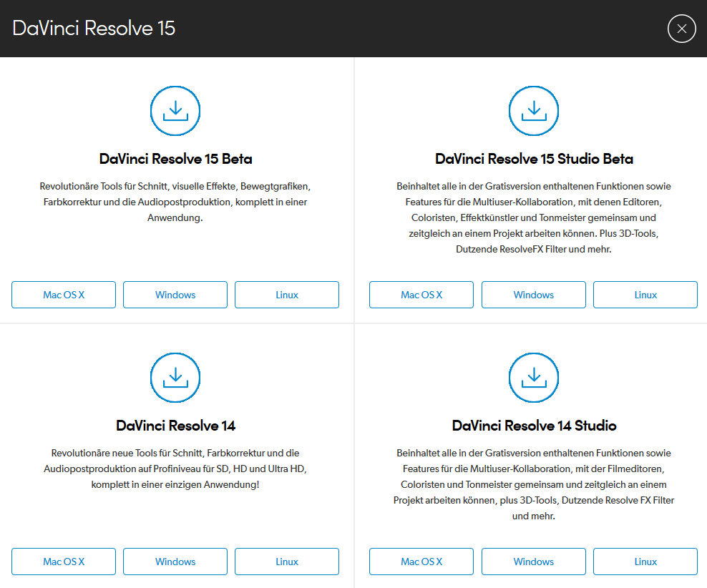Viewport: 707px width, 588px height.
Task: Close the DaVinci Resolve 15 download dialog
Action: click(682, 29)
